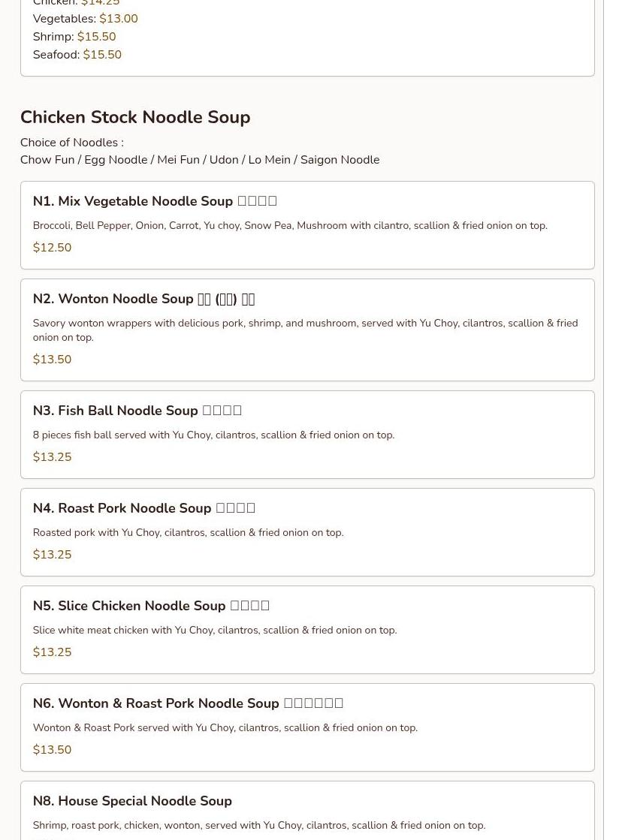Select the Shrimp $15.50 option
619x840 pixels.
(x=74, y=37)
